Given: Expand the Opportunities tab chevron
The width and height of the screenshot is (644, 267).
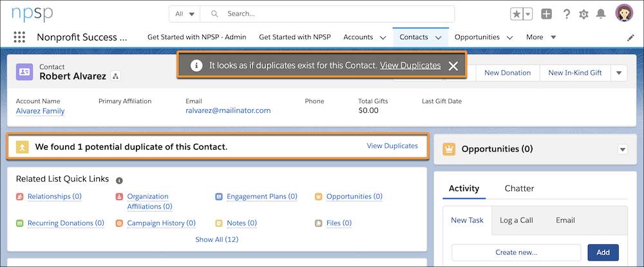Looking at the screenshot, I should [x=509, y=37].
